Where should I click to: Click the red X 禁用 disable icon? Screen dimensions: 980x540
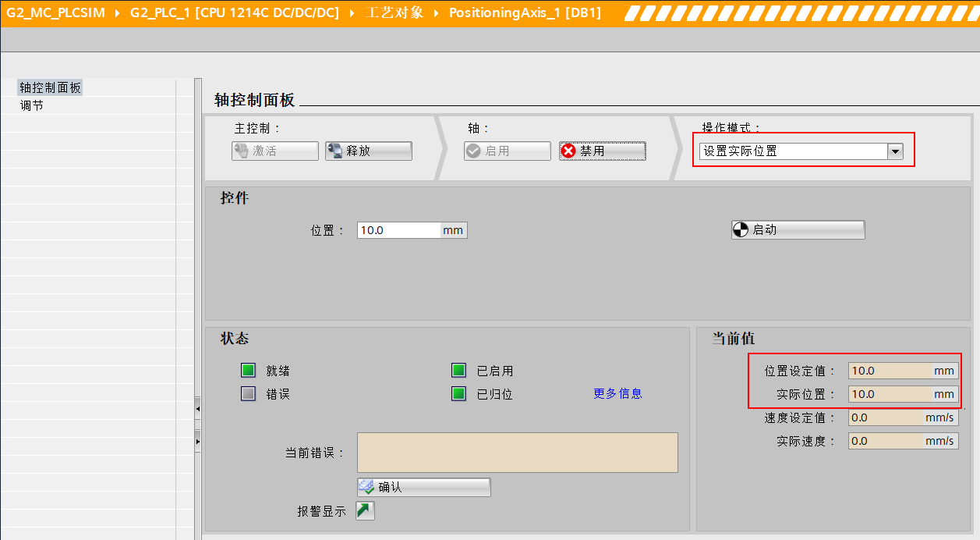[568, 150]
